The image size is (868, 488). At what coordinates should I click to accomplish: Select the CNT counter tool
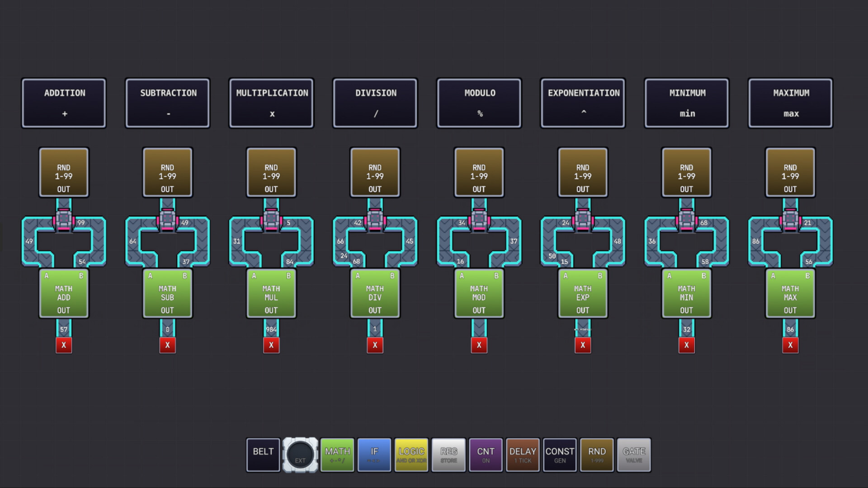pyautogui.click(x=485, y=454)
